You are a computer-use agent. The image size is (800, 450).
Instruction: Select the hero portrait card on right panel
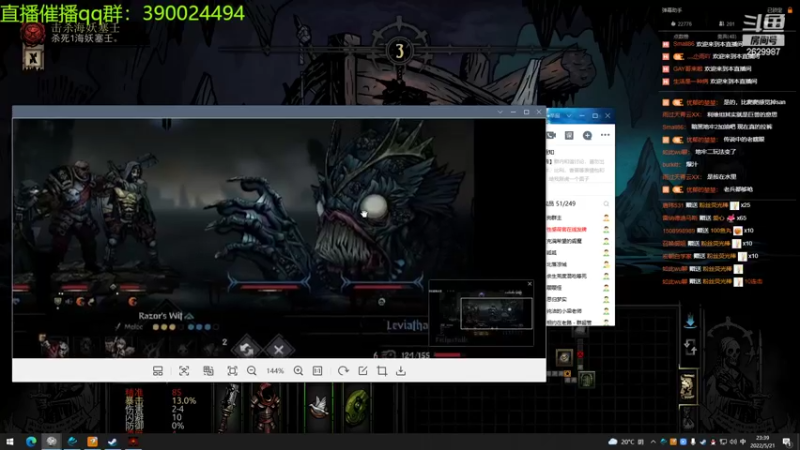(x=688, y=386)
